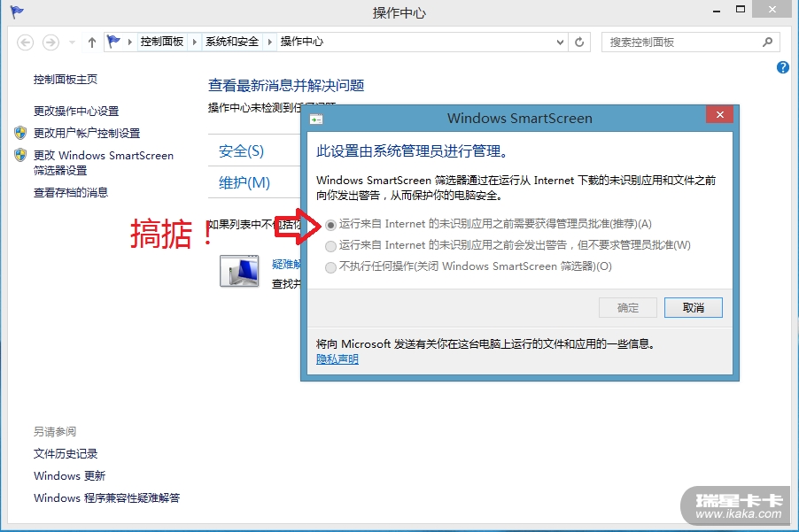
Task: Expand the 安全(S) section
Action: [x=241, y=150]
